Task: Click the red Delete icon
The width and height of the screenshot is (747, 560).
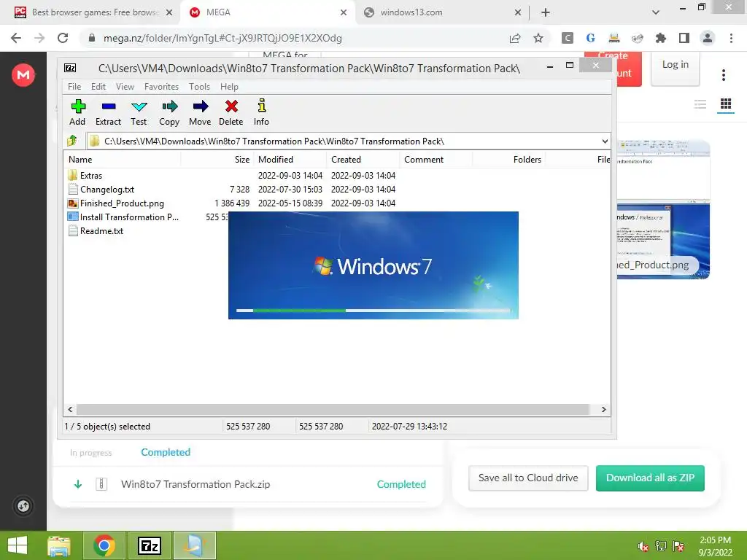Action: coord(231,113)
